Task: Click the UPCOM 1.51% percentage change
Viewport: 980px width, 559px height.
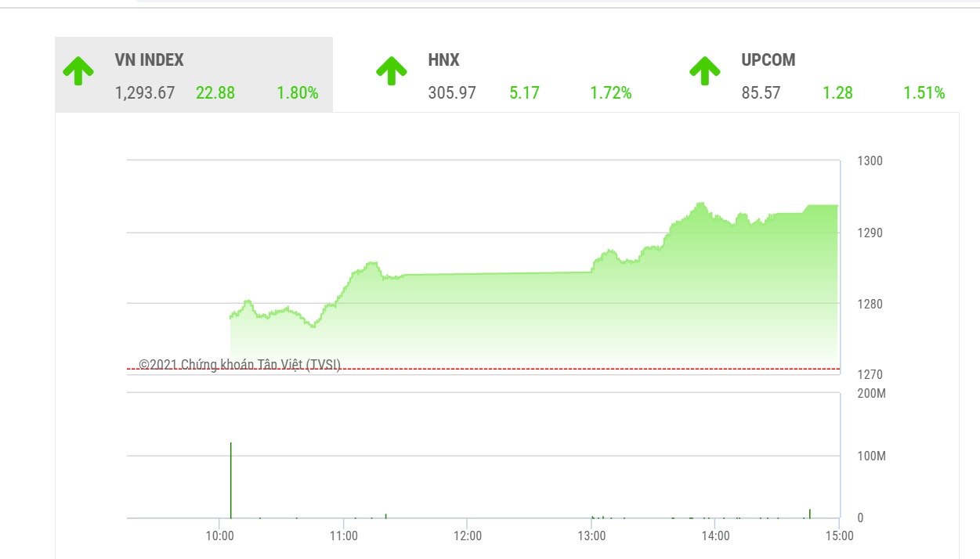Action: [x=924, y=93]
